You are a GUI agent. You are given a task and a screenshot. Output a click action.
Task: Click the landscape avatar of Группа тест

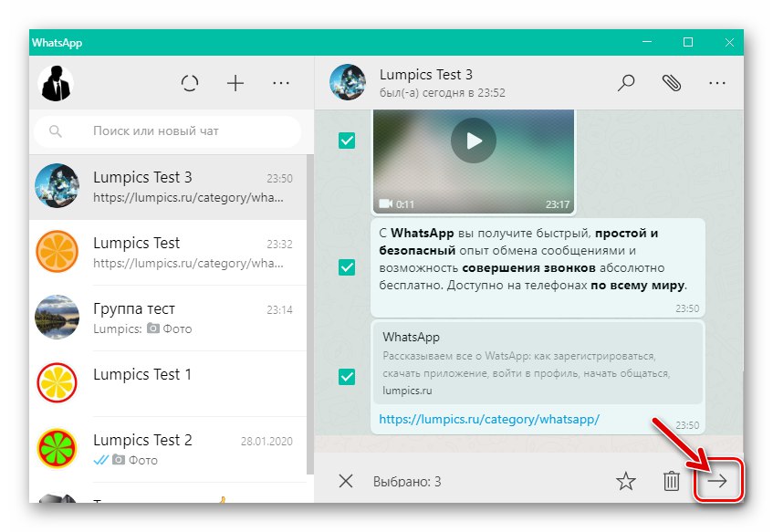(57, 318)
